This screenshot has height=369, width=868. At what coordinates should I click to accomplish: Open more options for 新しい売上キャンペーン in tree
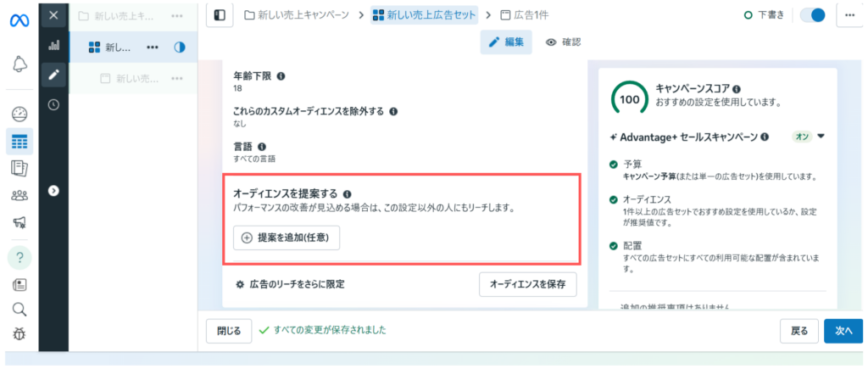[176, 15]
